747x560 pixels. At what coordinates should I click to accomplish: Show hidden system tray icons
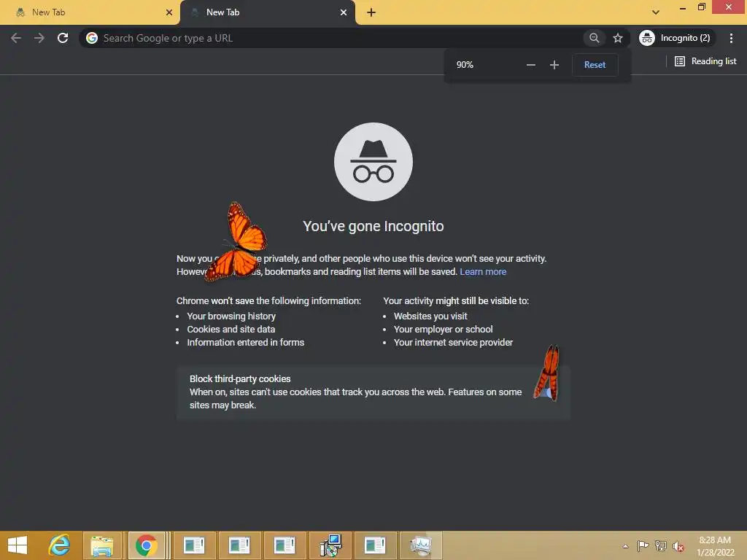pos(625,546)
